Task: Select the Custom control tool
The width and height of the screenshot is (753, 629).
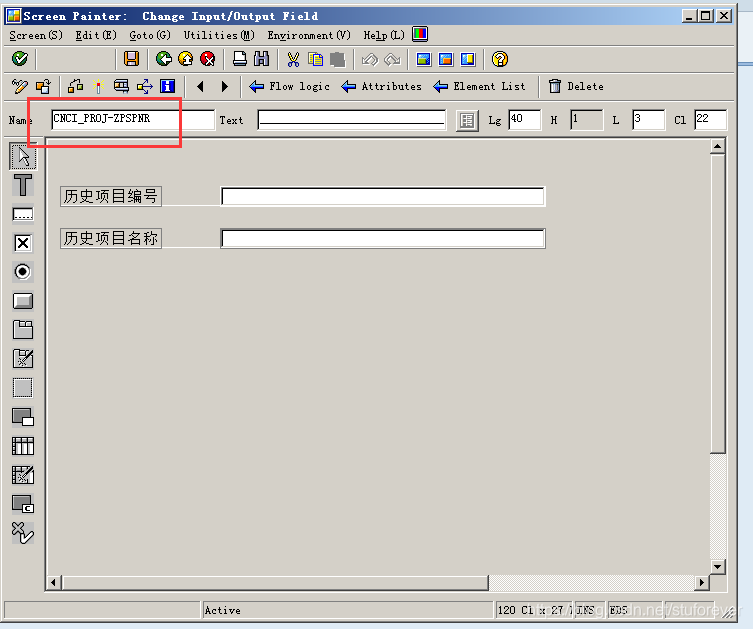Action: [x=23, y=504]
